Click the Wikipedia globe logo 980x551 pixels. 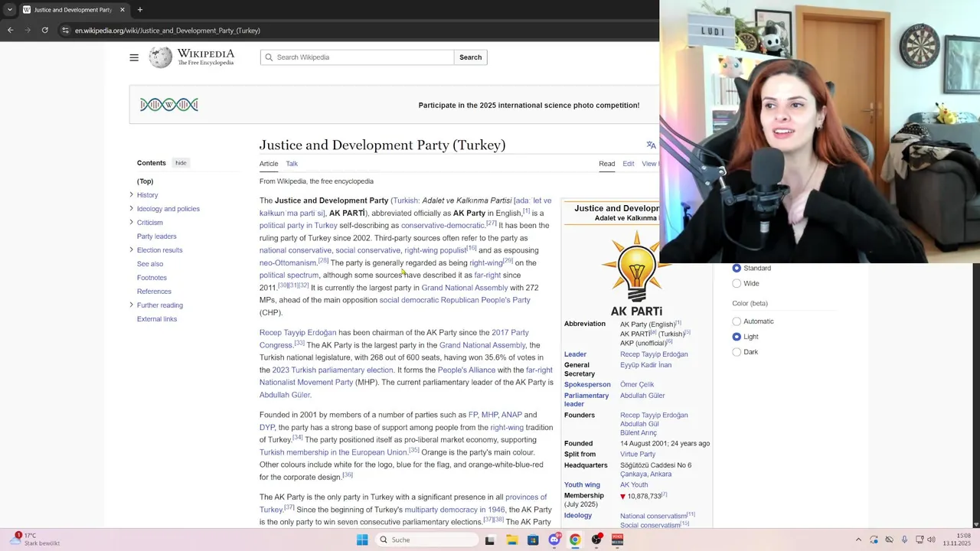(x=160, y=57)
